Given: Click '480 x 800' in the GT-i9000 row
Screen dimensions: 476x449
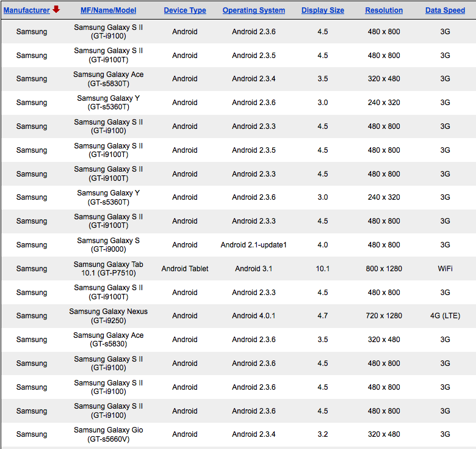Looking at the screenshot, I should click(384, 245).
